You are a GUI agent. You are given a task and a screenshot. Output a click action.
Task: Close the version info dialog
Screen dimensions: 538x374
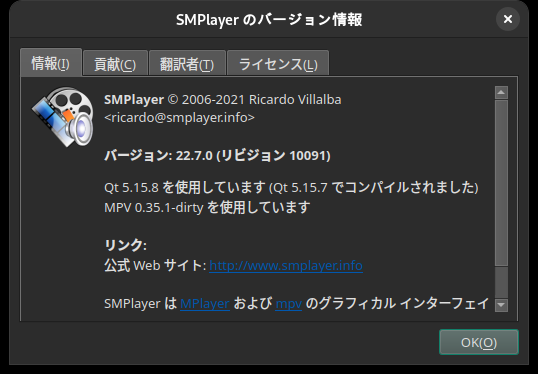pyautogui.click(x=507, y=19)
